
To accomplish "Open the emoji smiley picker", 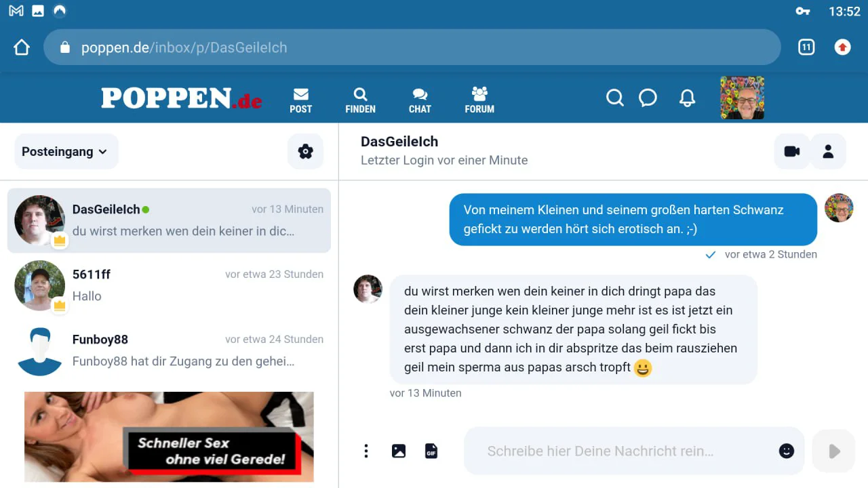I will 787,451.
